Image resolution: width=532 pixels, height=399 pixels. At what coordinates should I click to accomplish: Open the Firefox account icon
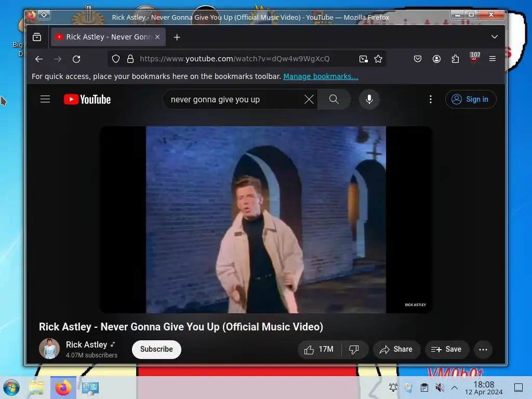point(436,59)
